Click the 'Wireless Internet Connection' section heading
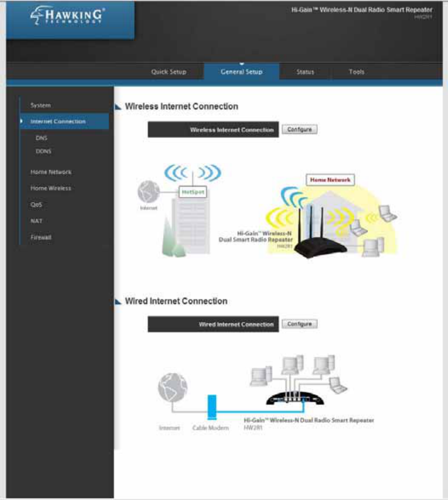The image size is (448, 500). (x=181, y=106)
